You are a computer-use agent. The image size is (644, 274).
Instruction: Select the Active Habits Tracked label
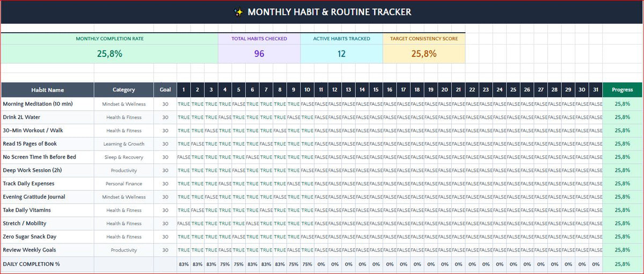coord(342,39)
